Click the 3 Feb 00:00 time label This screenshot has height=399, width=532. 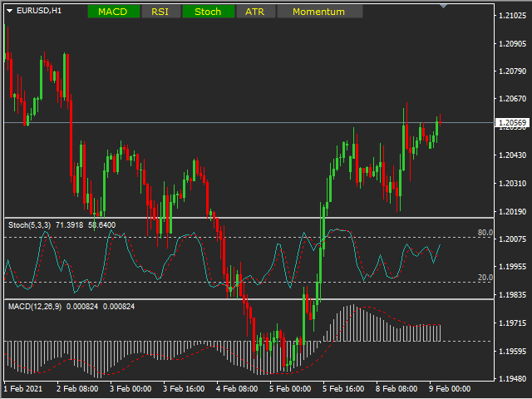[x=131, y=389]
